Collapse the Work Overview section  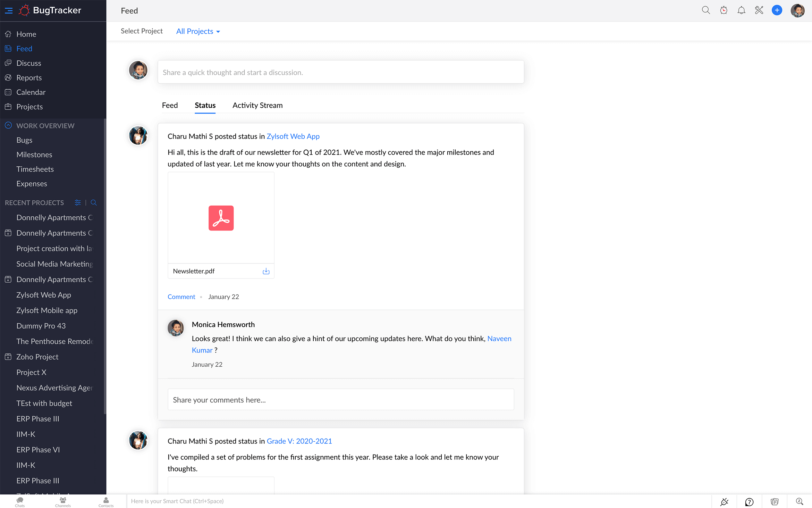pos(8,126)
